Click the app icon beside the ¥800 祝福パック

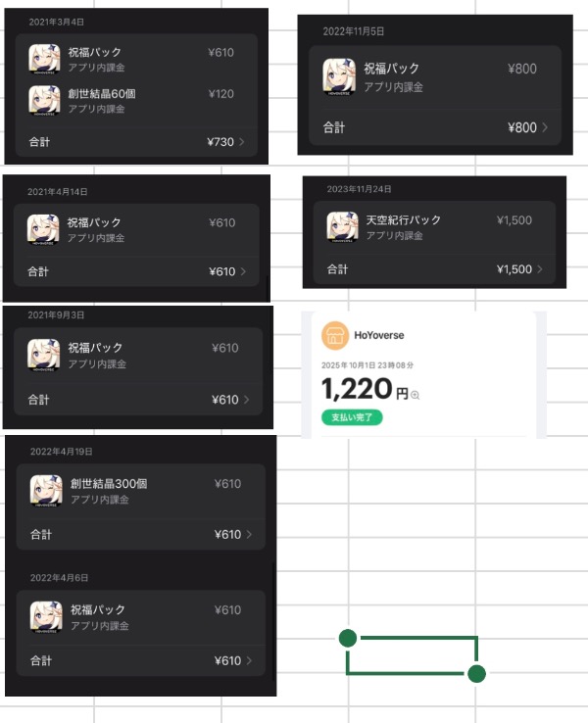[339, 76]
